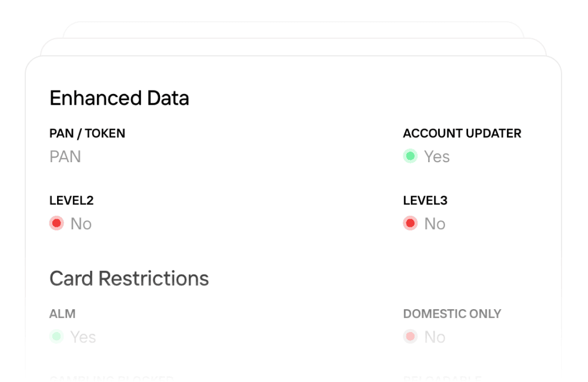
Task: Click the red Level2 status dot
Action: pyautogui.click(x=56, y=223)
